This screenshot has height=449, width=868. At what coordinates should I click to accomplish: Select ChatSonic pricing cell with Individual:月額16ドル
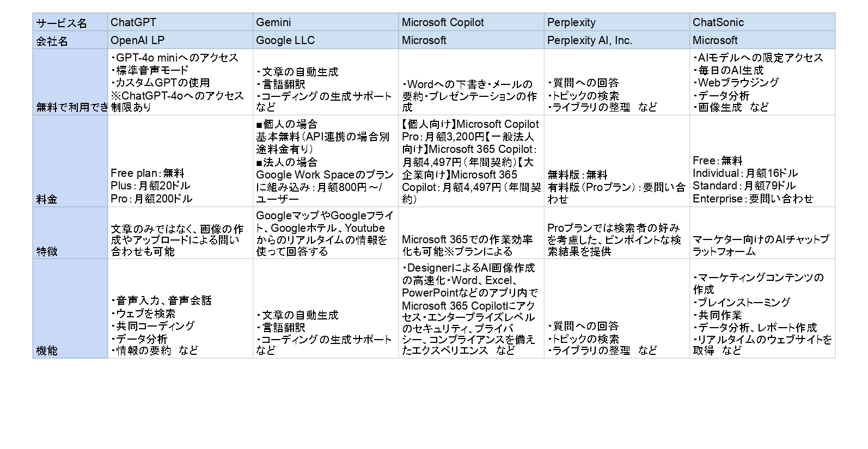click(762, 161)
